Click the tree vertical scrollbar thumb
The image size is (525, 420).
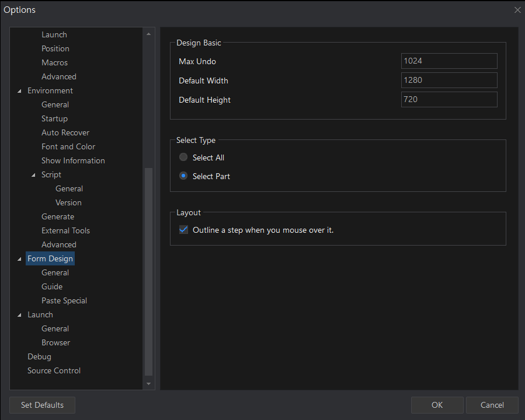click(x=149, y=271)
